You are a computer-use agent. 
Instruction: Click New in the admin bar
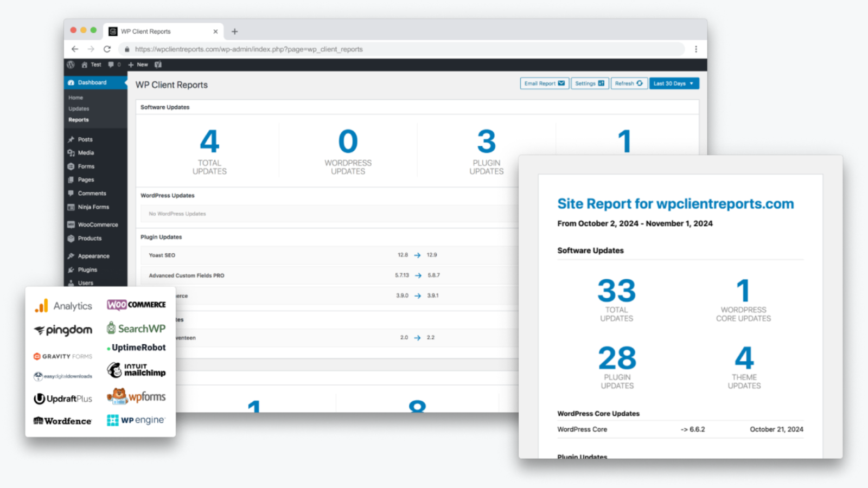[138, 65]
